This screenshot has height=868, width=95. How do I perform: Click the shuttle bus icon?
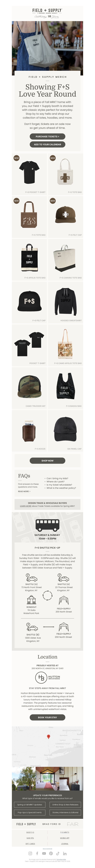(47, 525)
